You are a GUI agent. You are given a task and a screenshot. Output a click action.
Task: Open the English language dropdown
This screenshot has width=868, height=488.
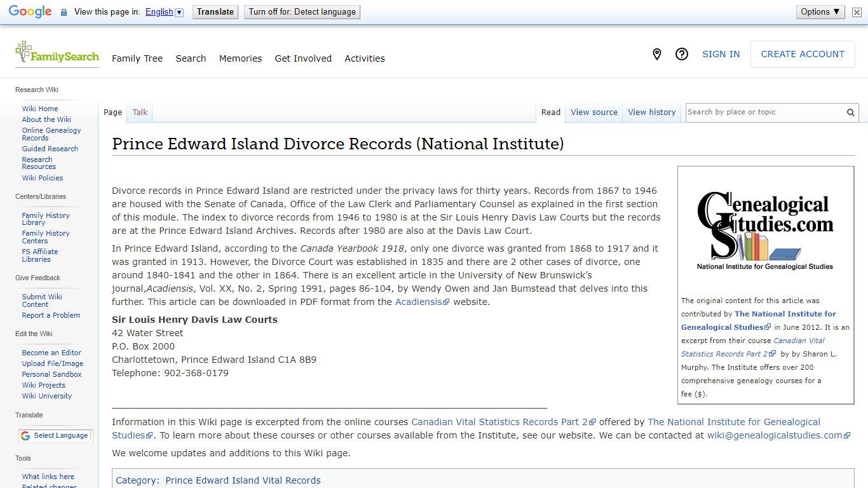pyautogui.click(x=164, y=12)
